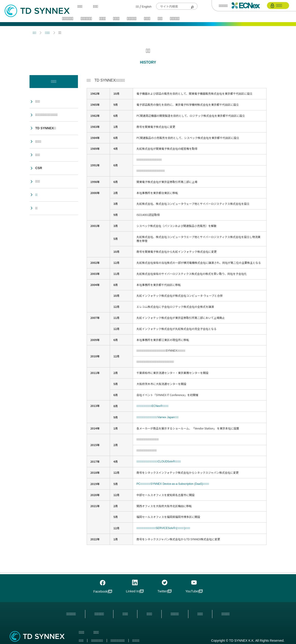
Task: Open the ECNex logo link
Action: point(246,6)
